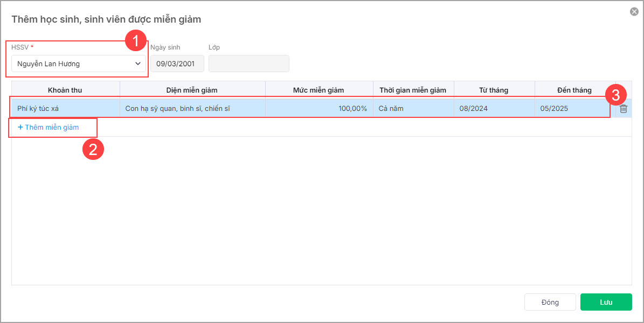
Task: Click the Ngày sinh date field
Action: pos(177,64)
